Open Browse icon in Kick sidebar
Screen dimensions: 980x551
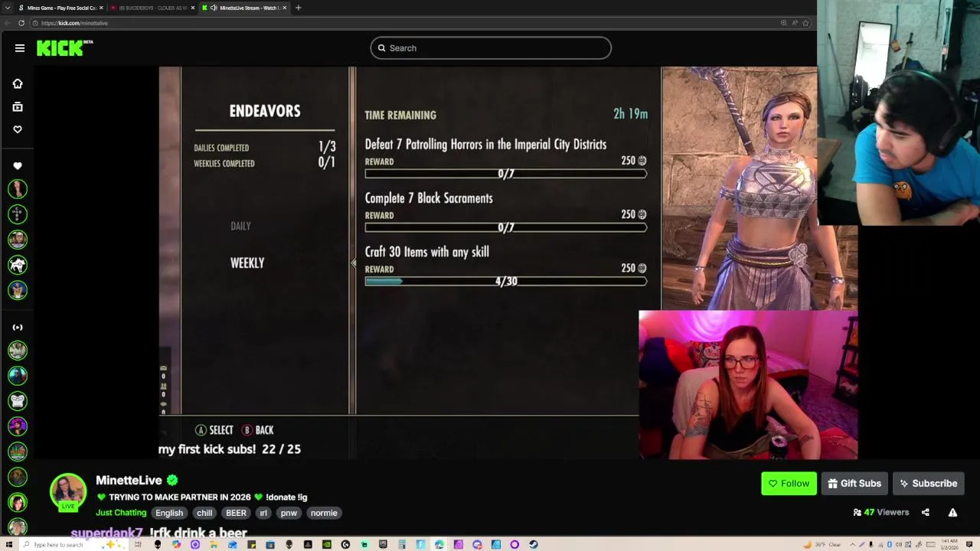[x=18, y=107]
